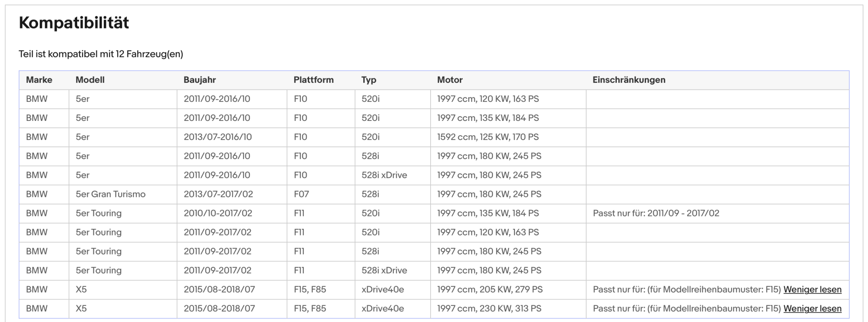Click "5er" in the 1592 ccm row

[83, 137]
